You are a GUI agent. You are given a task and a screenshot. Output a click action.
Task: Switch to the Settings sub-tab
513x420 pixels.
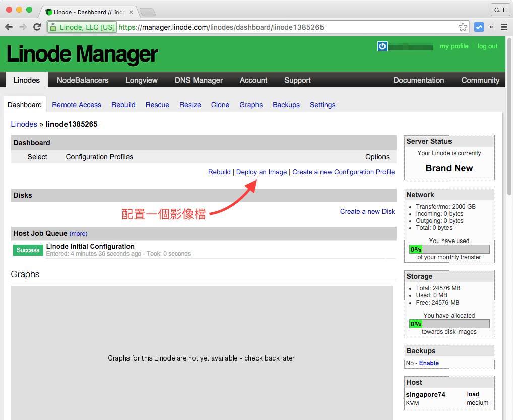click(323, 105)
